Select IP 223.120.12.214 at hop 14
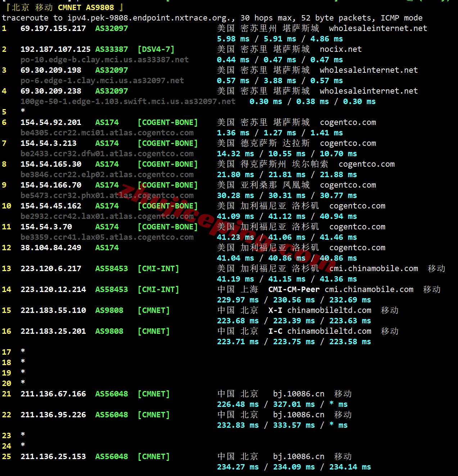Screen dimensions: 458x476 (53, 289)
